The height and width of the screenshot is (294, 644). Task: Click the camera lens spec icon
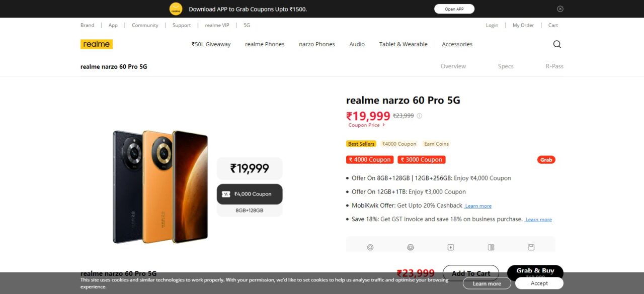370,247
